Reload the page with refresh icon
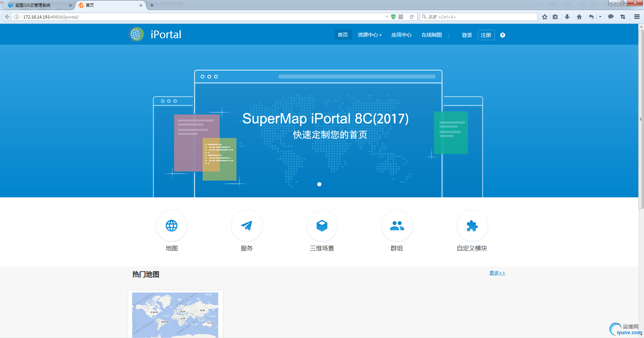644x338 pixels. pyautogui.click(x=412, y=17)
